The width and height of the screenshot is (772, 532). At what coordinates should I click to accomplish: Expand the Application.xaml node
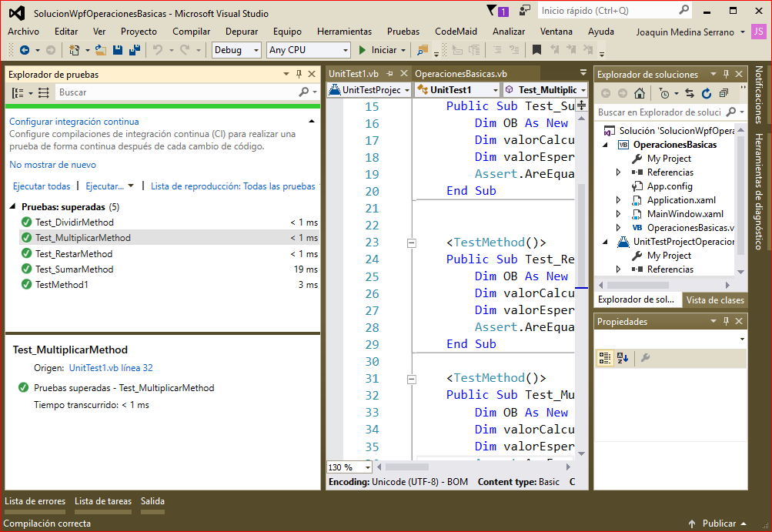(x=618, y=200)
